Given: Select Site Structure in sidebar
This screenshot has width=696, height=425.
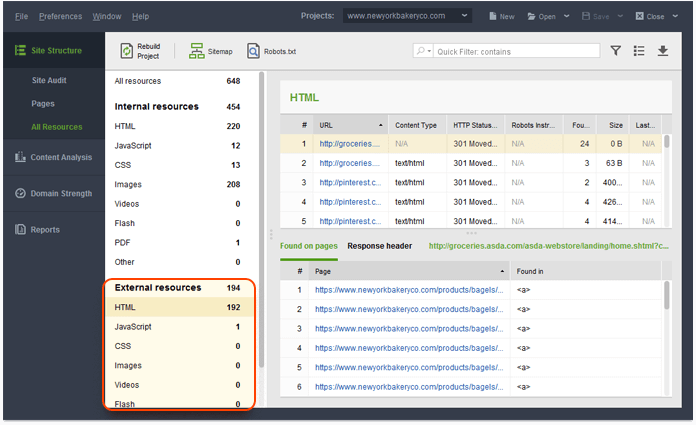Looking at the screenshot, I should [x=54, y=50].
